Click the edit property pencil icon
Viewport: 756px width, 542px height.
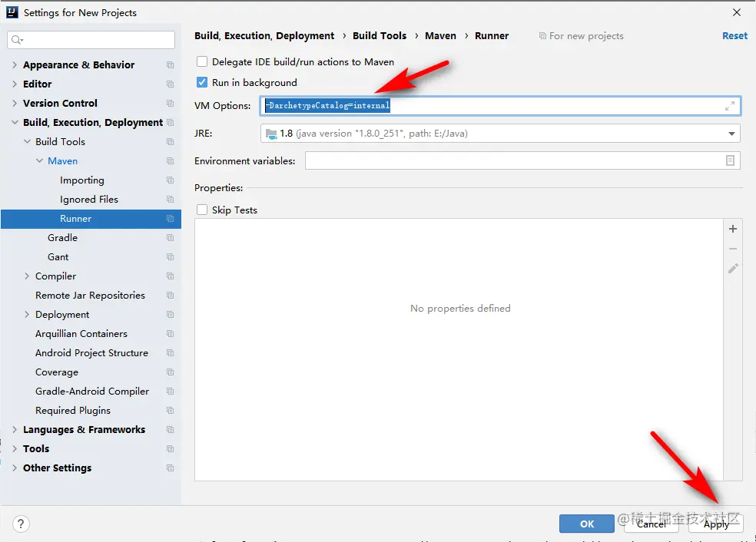(733, 269)
